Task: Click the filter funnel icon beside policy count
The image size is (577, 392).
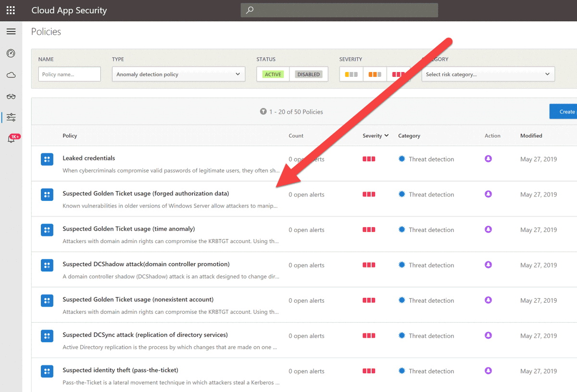Action: tap(263, 111)
